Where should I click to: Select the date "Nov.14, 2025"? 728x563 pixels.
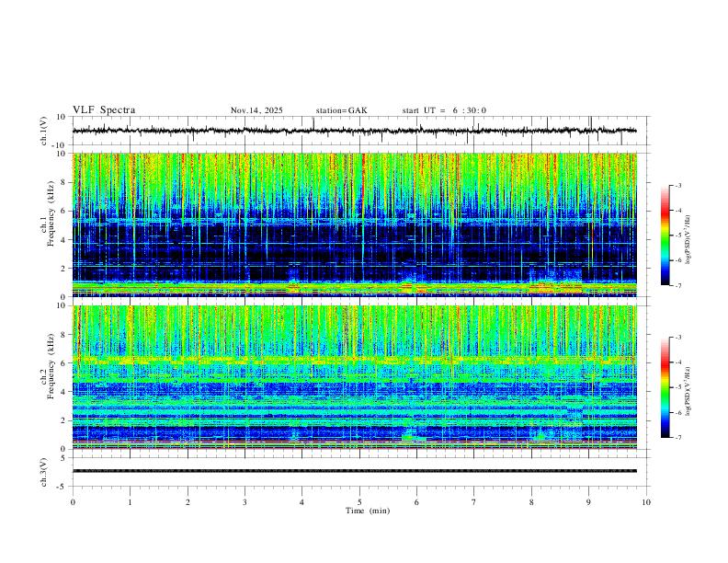coord(256,110)
